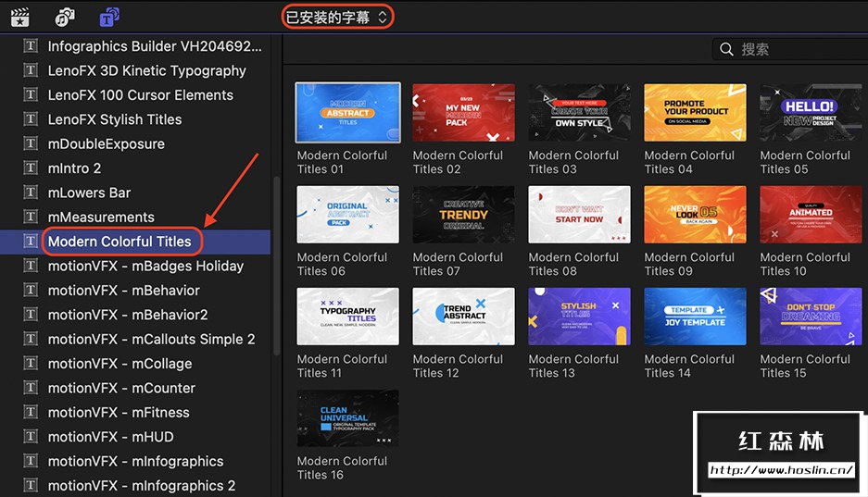Viewport: 868px width, 497px height.
Task: Select Modern Colorful Titles 10 thumbnail
Action: tap(811, 215)
